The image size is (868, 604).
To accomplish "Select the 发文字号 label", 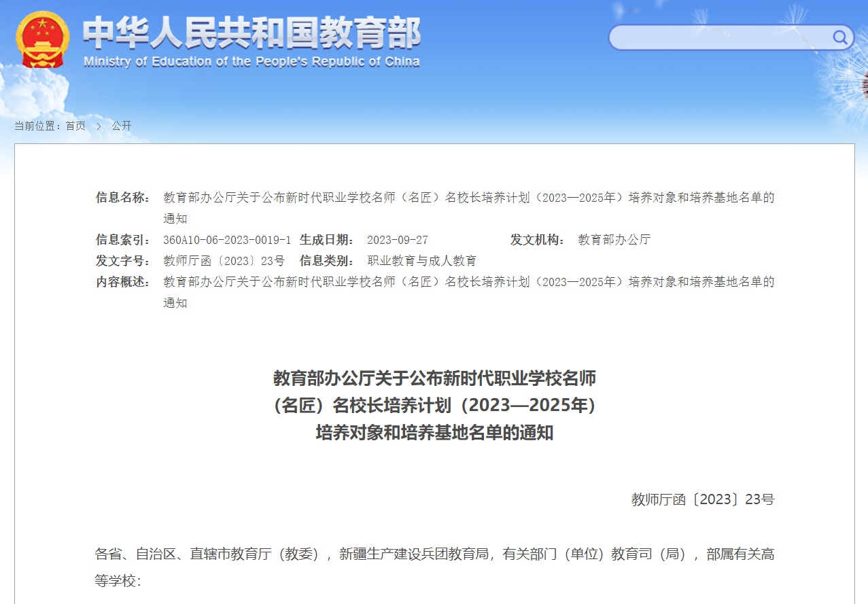I will point(123,260).
